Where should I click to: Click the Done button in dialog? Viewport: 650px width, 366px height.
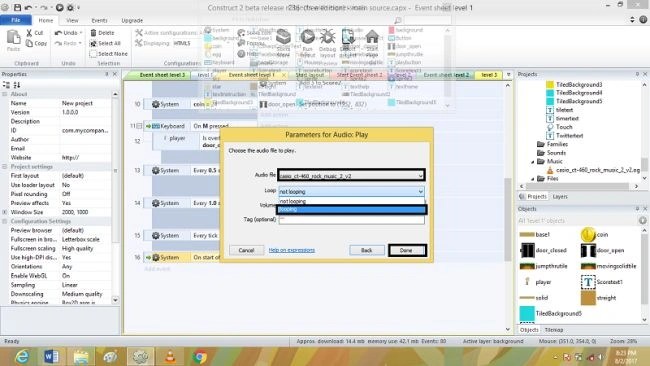point(407,250)
